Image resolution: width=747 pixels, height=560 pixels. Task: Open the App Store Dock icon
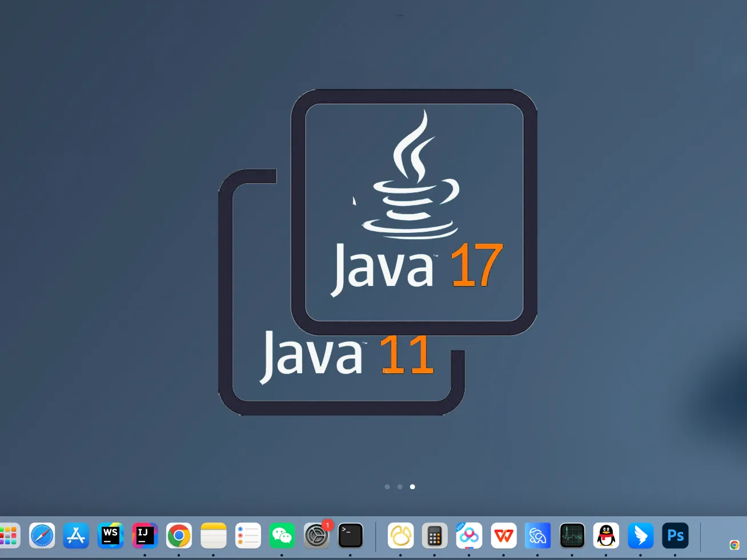click(x=76, y=535)
